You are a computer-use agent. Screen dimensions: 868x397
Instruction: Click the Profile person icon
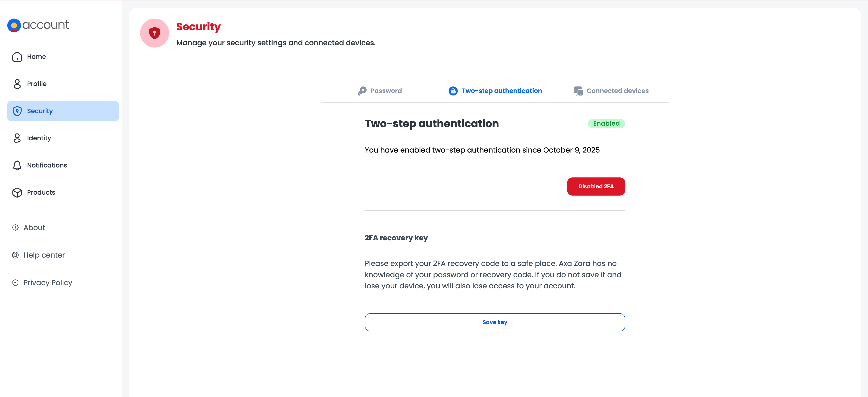pos(17,84)
